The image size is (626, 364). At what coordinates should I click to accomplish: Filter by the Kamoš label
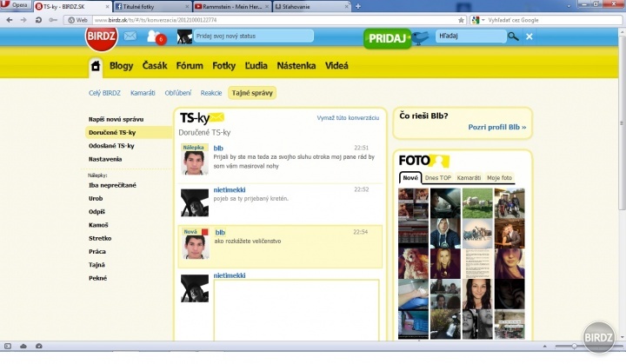[98, 225]
